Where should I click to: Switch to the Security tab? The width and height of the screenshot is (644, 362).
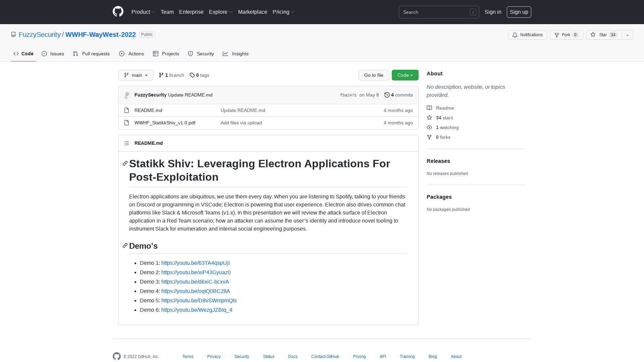click(201, 54)
